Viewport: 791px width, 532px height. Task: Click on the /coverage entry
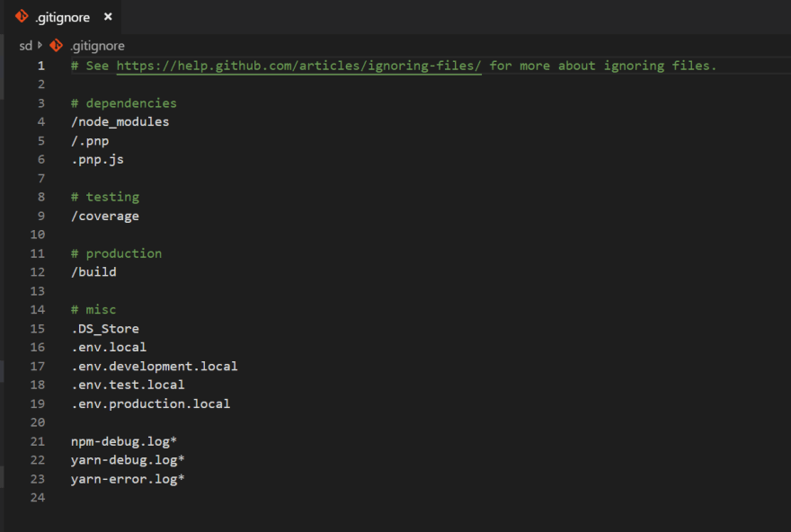click(105, 216)
